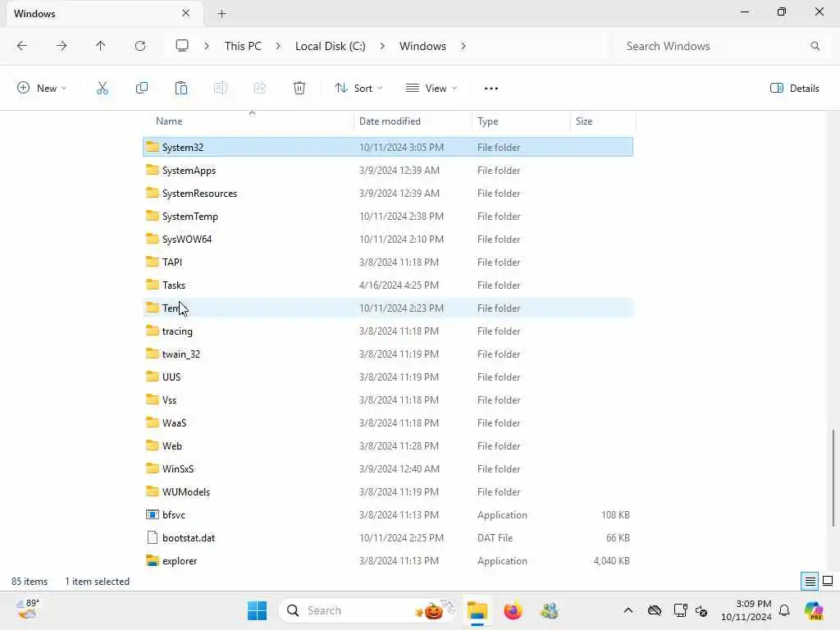840x630 pixels.
Task: Go back to the previous folder
Action: [x=22, y=46]
